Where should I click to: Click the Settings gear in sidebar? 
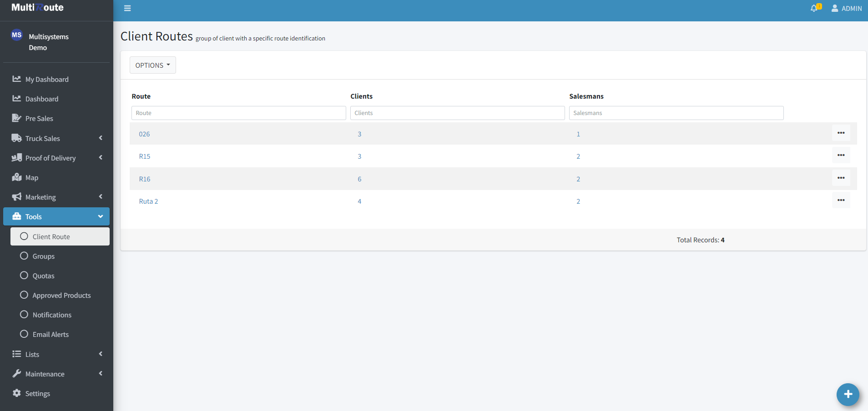tap(37, 394)
